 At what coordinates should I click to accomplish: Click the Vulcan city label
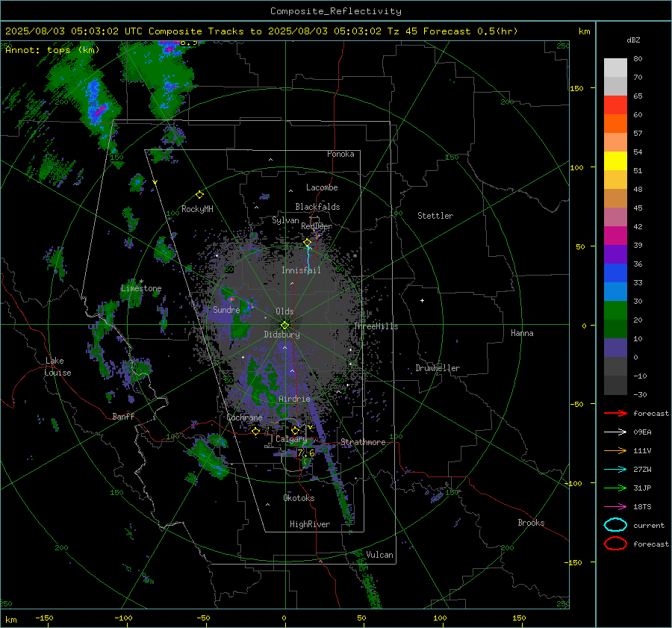click(379, 555)
